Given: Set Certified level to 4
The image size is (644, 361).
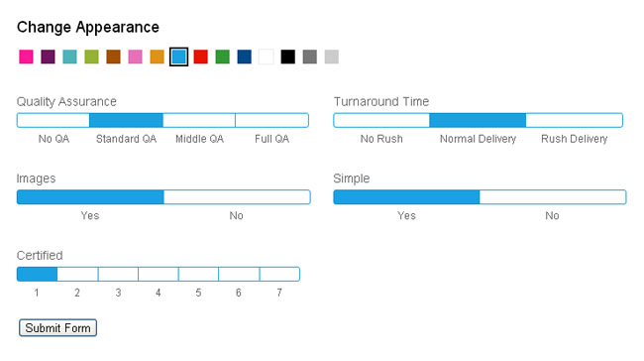Looking at the screenshot, I should pos(159,275).
